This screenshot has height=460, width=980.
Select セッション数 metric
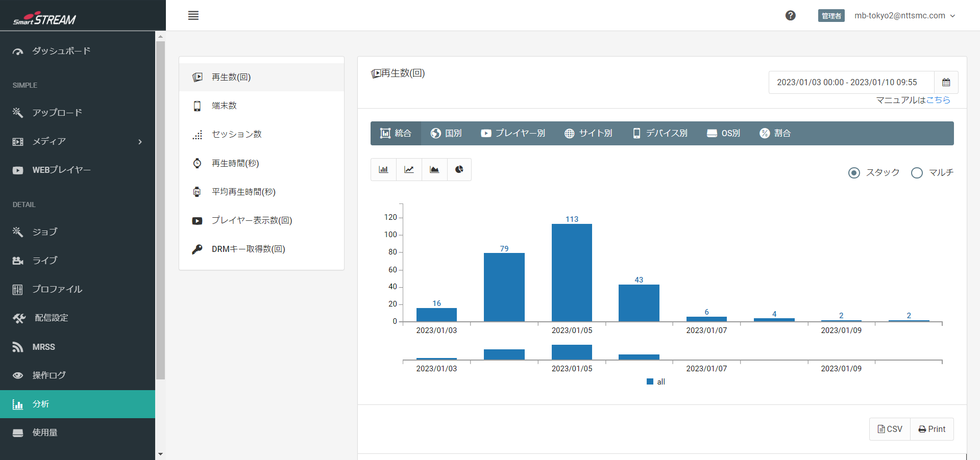[x=261, y=134]
